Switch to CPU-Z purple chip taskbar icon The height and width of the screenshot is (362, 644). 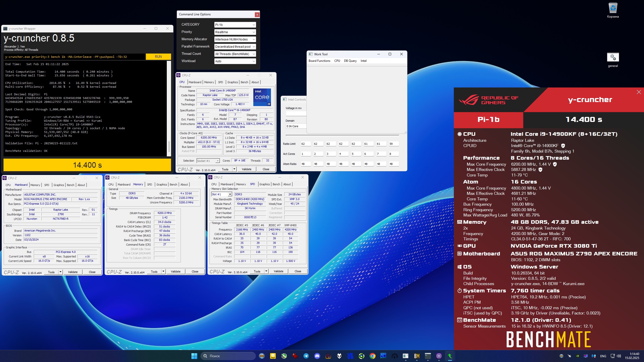click(x=439, y=356)
